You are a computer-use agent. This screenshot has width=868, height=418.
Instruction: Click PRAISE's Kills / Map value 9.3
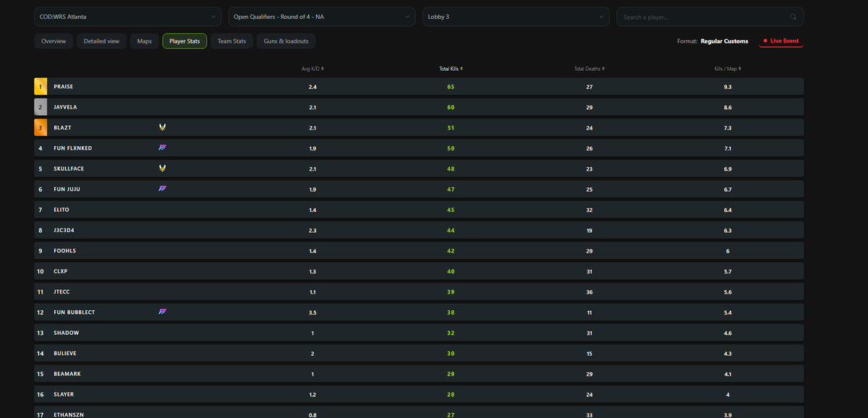[727, 87]
